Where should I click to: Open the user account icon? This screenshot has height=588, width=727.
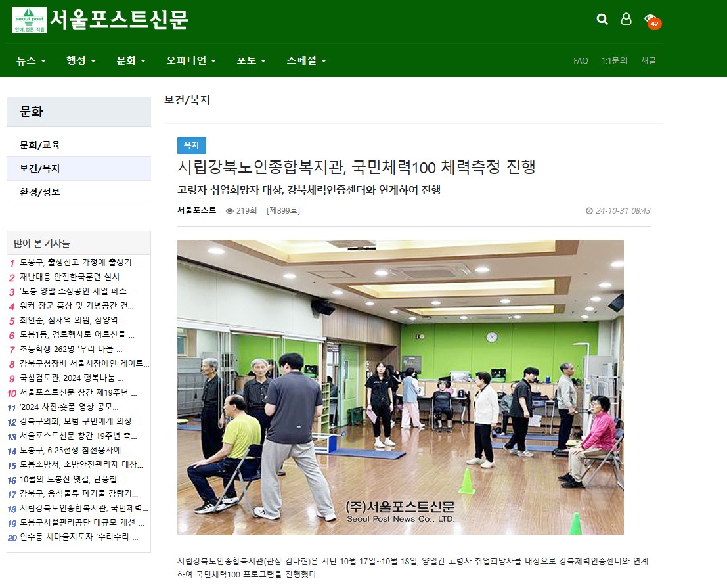point(626,19)
